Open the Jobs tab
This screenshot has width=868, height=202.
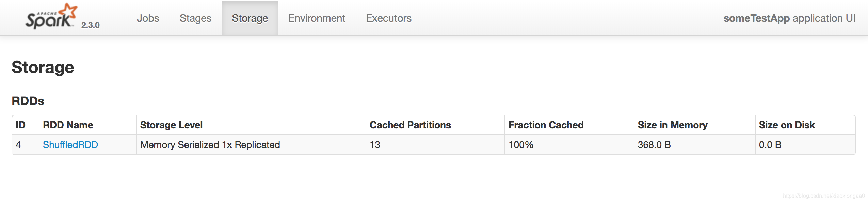[148, 18]
